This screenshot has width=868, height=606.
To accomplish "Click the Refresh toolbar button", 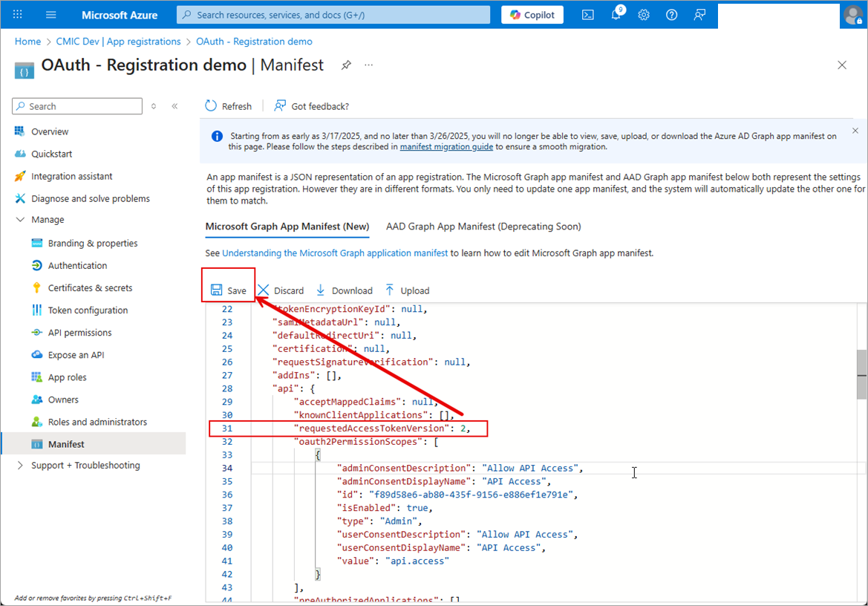I will click(x=229, y=106).
